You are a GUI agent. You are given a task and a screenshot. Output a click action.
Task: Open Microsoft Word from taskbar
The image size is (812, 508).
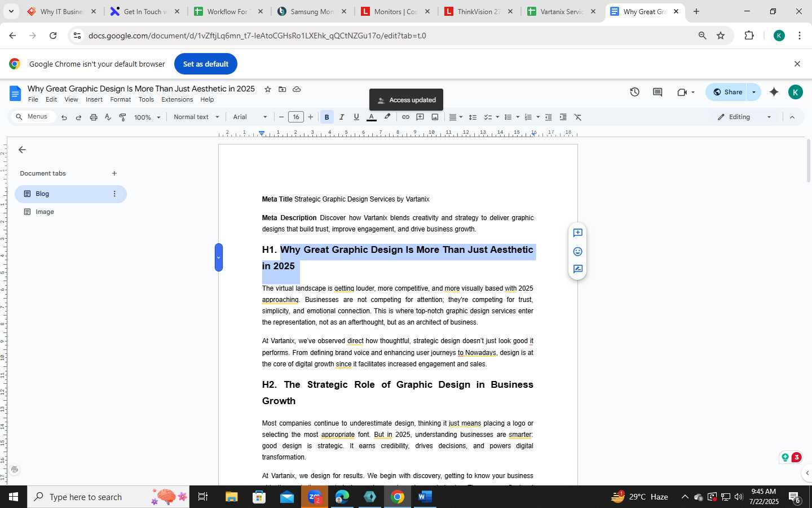click(x=425, y=497)
